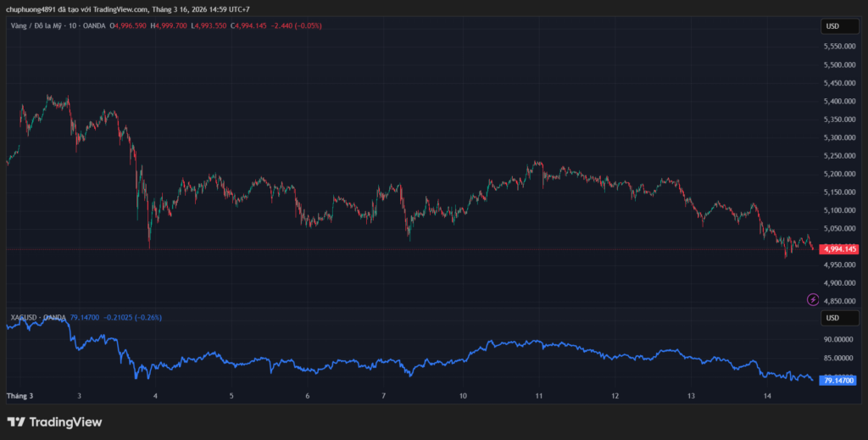Select the blue 79.14700 price label
The width and height of the screenshot is (868, 440).
[840, 382]
